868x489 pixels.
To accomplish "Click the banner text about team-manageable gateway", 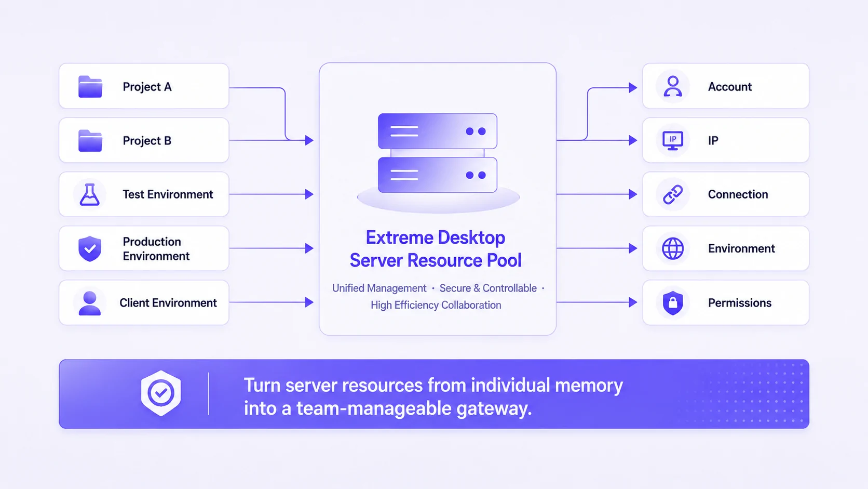I will (x=433, y=397).
